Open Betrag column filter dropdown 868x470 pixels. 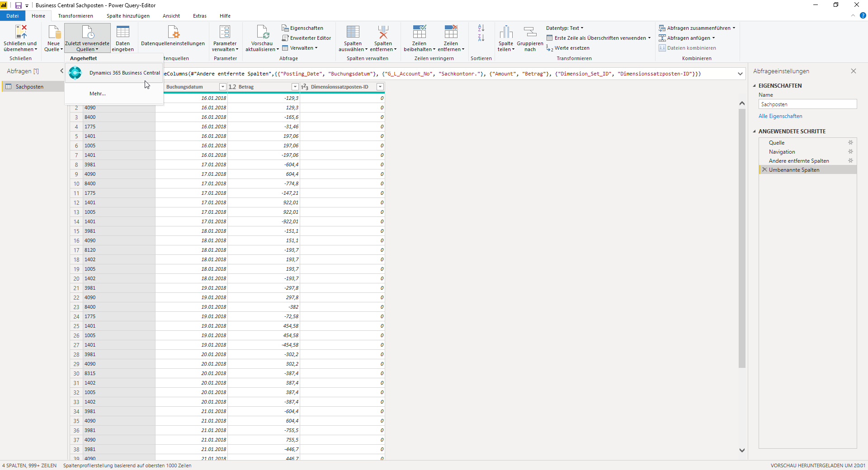coord(295,87)
